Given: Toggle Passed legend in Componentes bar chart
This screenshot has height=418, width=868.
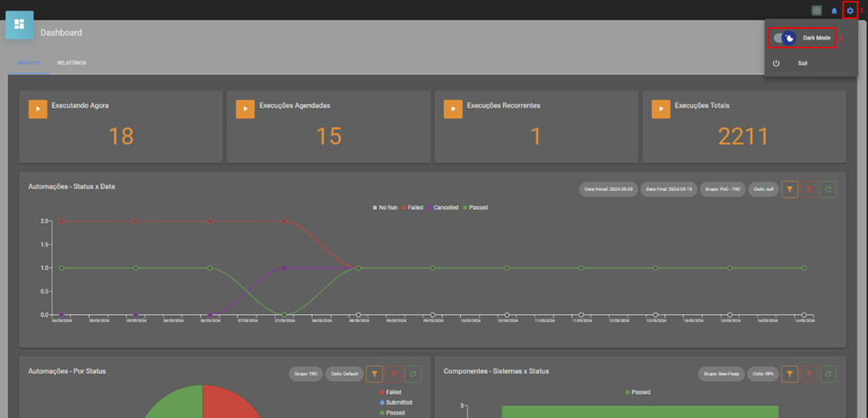Looking at the screenshot, I should pos(638,392).
